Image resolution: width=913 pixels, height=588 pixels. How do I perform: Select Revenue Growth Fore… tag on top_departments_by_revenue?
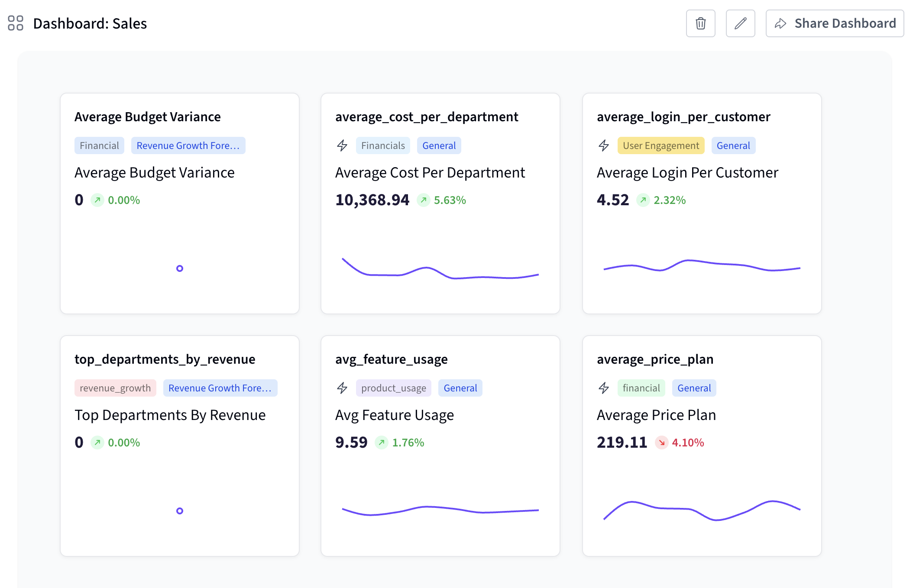point(220,388)
